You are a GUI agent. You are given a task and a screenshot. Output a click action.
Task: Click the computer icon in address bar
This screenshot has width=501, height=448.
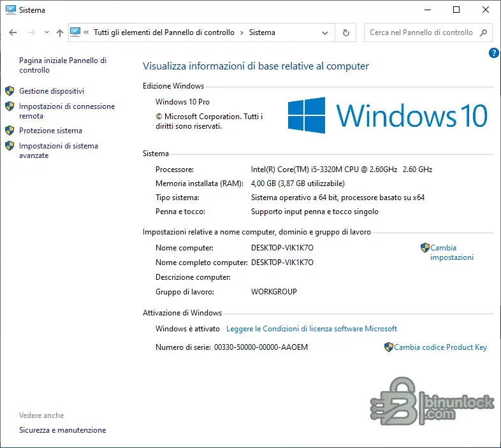tap(75, 33)
